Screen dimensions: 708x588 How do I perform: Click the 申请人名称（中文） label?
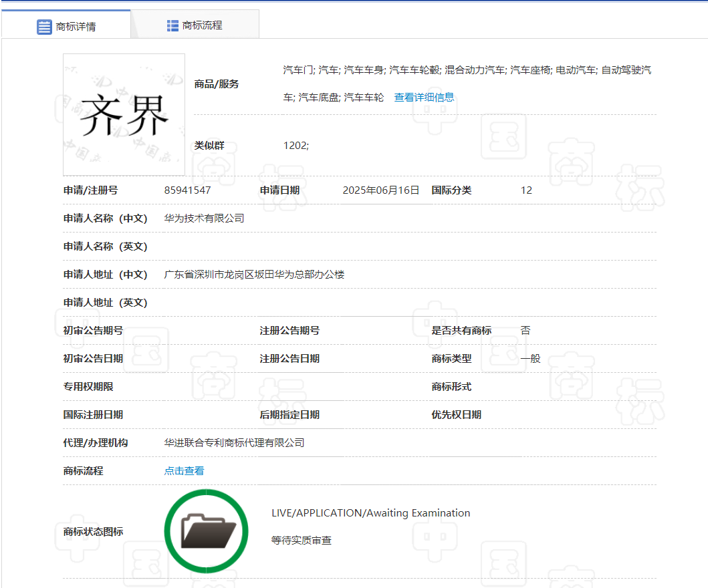(x=105, y=218)
